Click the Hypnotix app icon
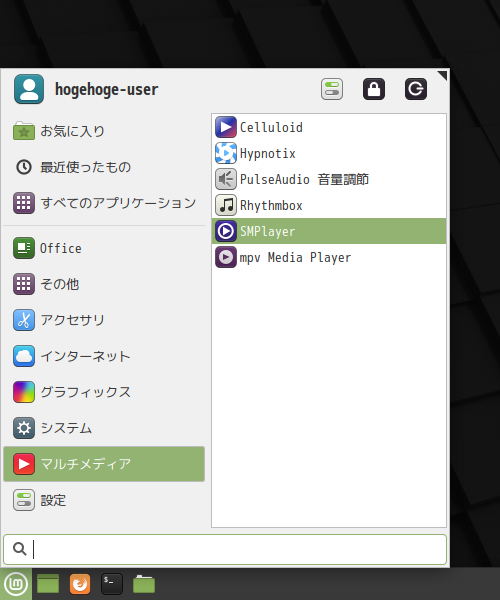 pyautogui.click(x=226, y=153)
